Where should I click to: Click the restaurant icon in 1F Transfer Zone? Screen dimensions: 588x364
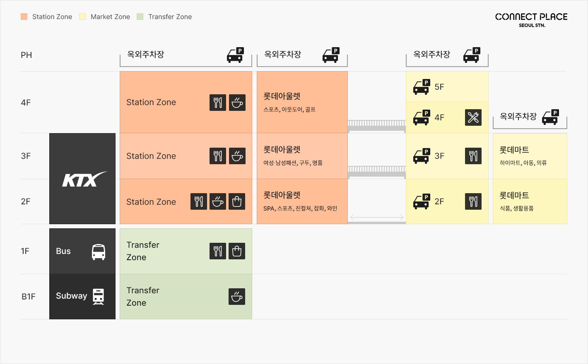tap(218, 251)
